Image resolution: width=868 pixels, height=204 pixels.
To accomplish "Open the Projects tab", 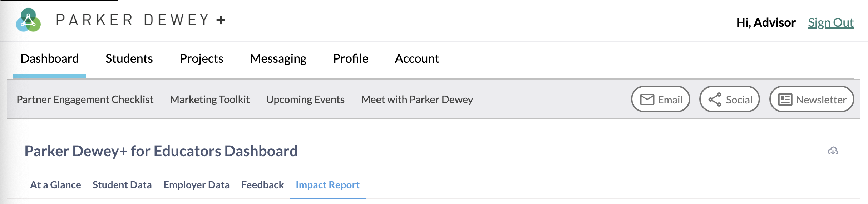I will (x=201, y=58).
